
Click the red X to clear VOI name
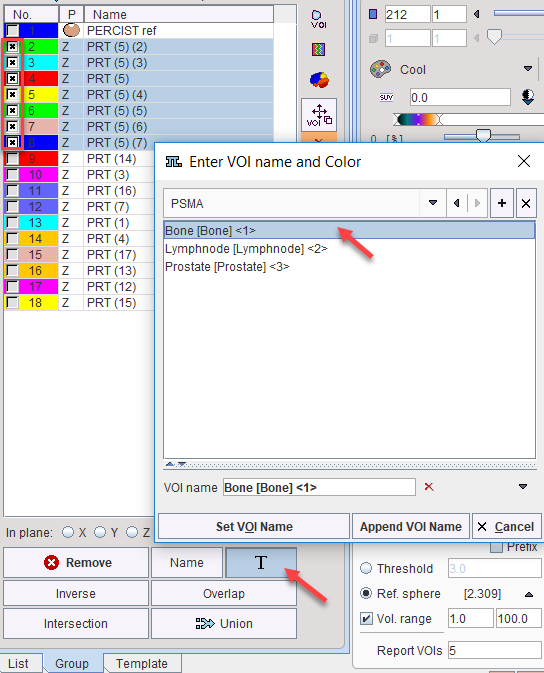coord(429,487)
